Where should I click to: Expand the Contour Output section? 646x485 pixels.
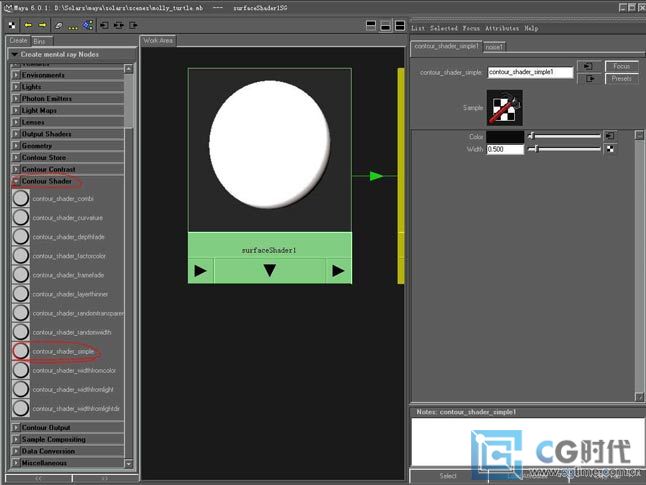click(15, 427)
